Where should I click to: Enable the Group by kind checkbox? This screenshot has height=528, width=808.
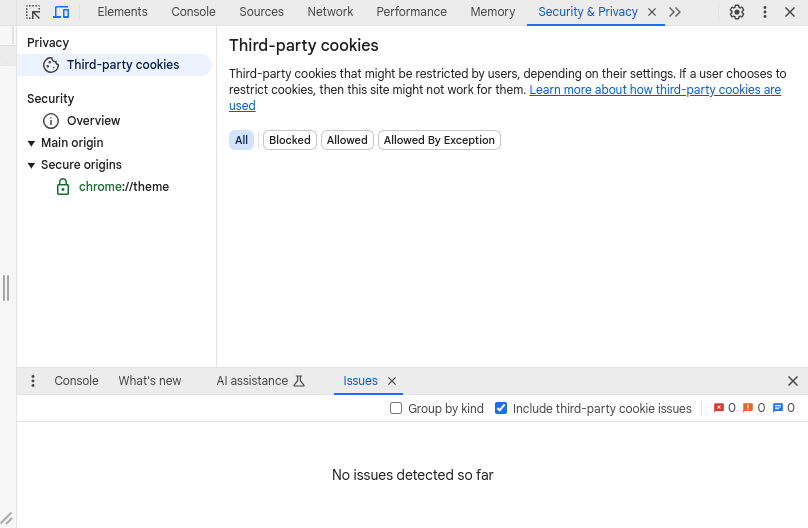[x=396, y=408]
